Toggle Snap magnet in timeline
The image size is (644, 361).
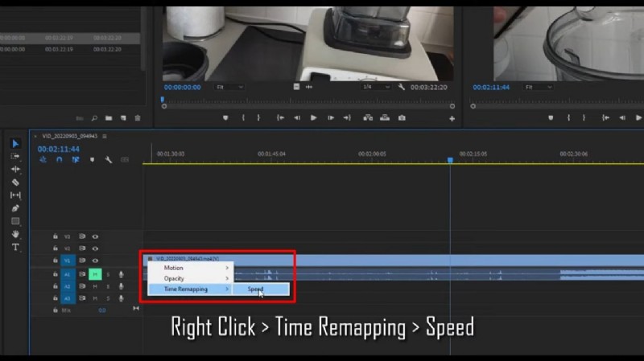(x=59, y=159)
